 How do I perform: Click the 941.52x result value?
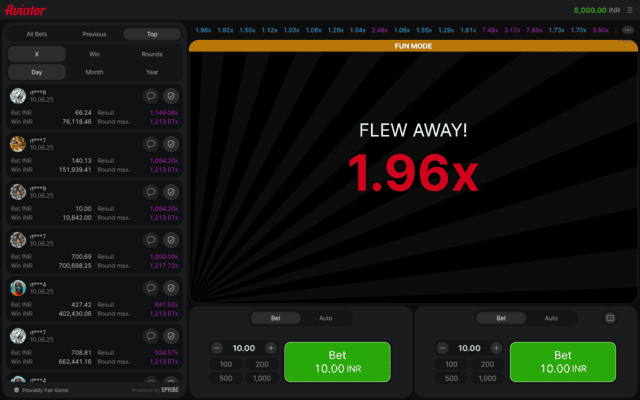tap(166, 304)
